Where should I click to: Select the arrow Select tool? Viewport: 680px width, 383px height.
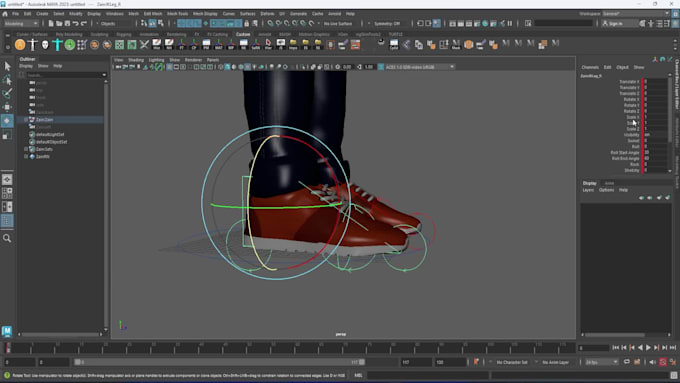coord(7,66)
